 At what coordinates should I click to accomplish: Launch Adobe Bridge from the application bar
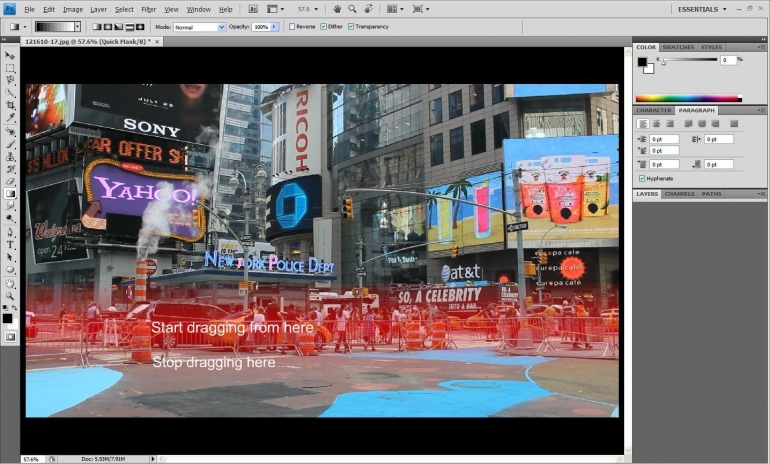(x=253, y=9)
